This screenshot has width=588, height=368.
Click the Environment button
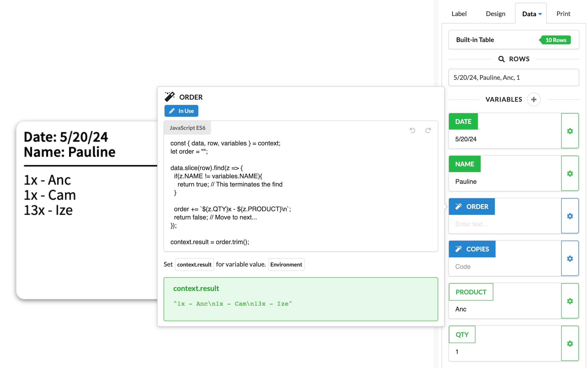286,264
